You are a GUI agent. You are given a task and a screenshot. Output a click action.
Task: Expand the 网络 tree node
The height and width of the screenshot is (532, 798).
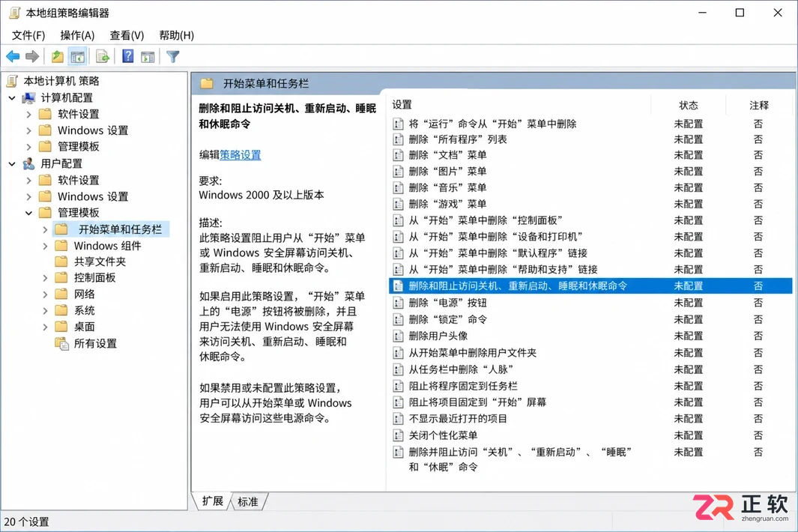click(x=45, y=294)
